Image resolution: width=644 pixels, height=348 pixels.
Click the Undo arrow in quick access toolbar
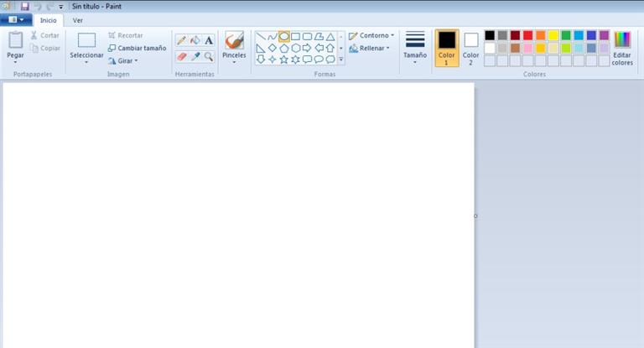pos(39,6)
